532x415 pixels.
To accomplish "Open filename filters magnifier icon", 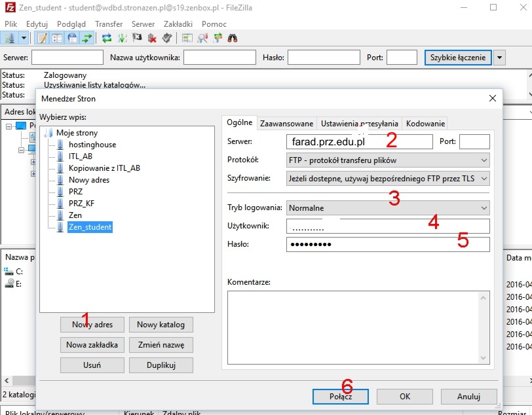I will pos(202,38).
